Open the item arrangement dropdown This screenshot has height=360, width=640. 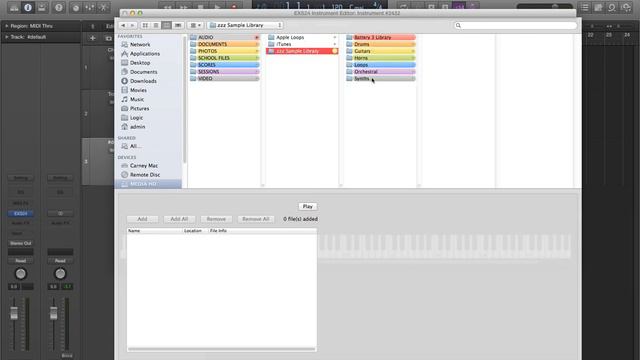196,25
